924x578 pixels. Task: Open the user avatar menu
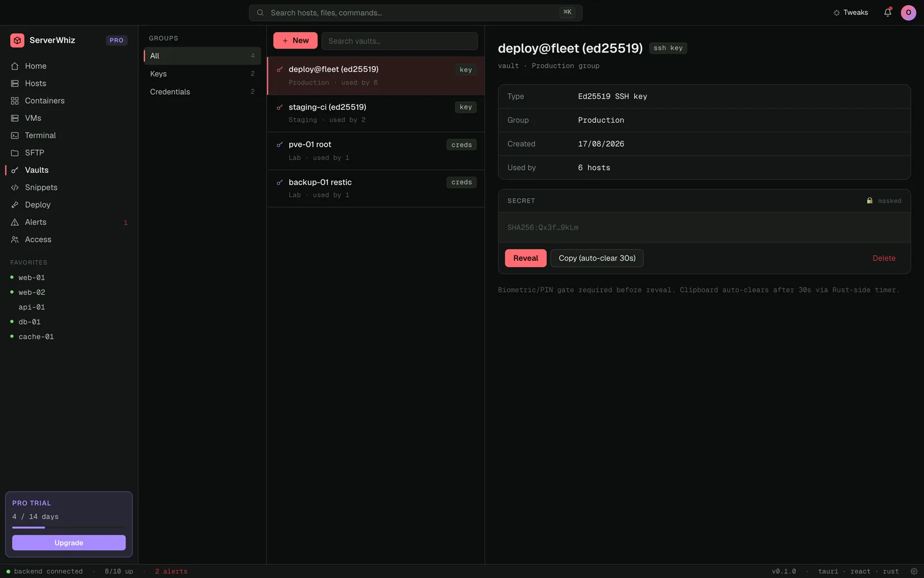pyautogui.click(x=908, y=13)
